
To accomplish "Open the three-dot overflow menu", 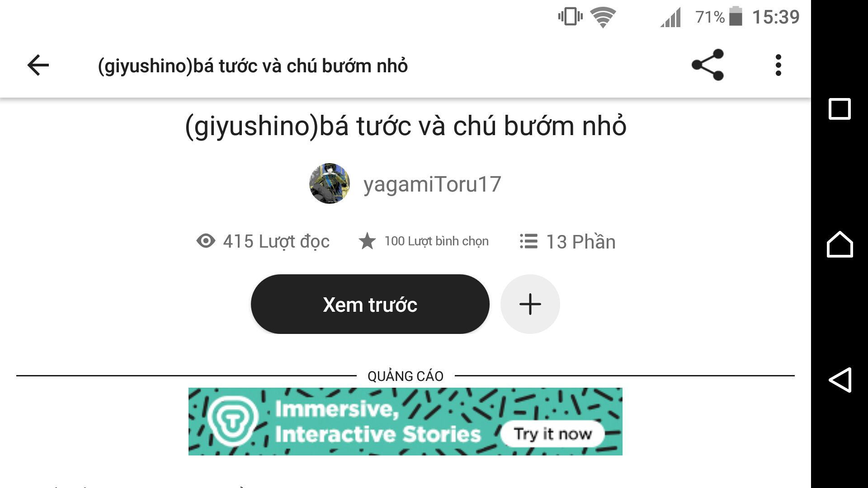I will coord(778,66).
